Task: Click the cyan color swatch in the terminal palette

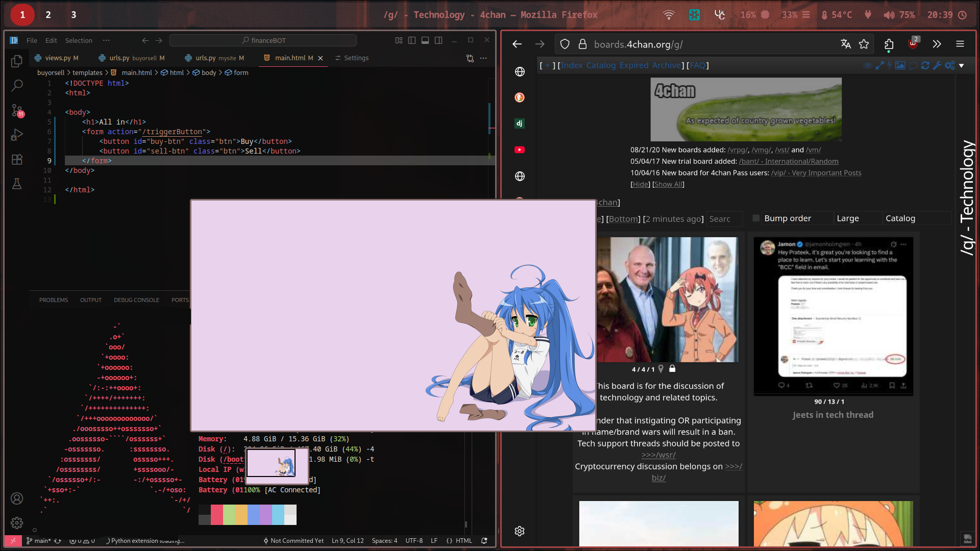Action: 278,515
